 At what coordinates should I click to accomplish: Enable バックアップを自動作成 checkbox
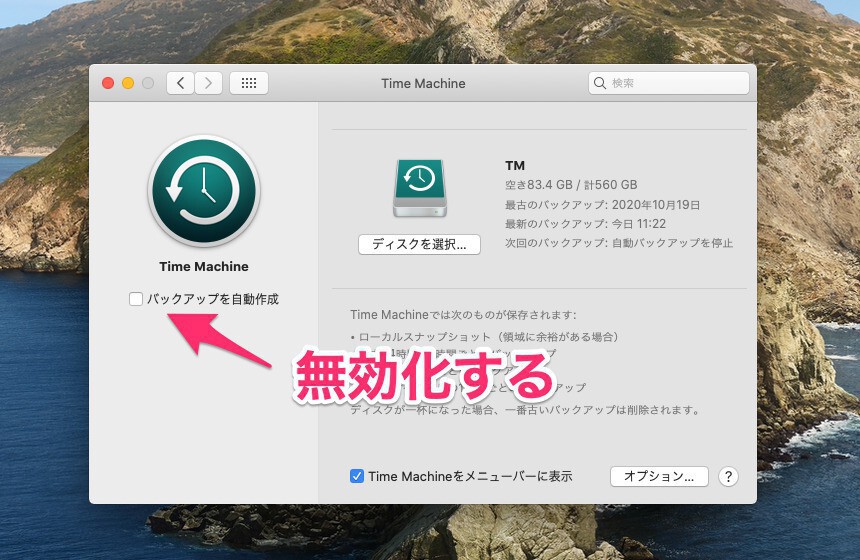[136, 299]
